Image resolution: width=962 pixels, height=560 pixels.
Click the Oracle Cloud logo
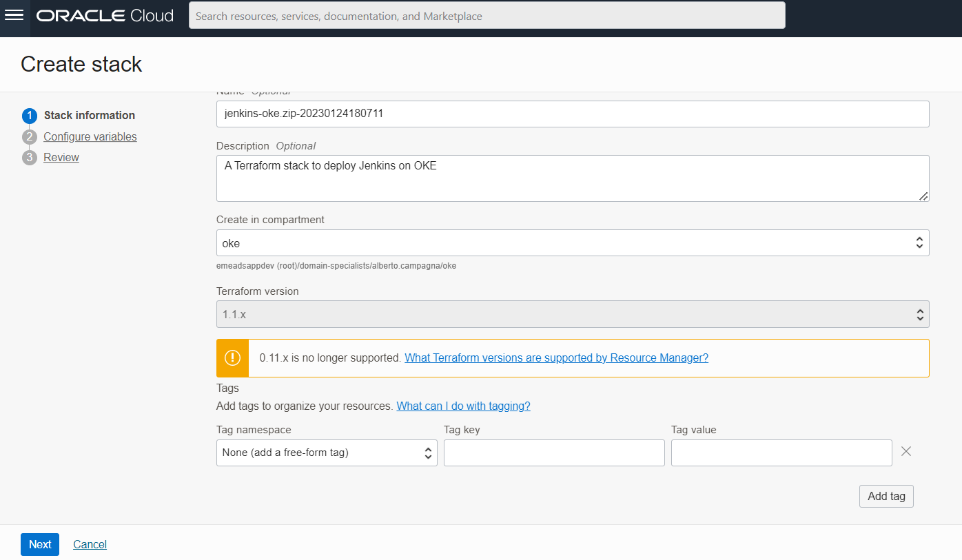105,16
